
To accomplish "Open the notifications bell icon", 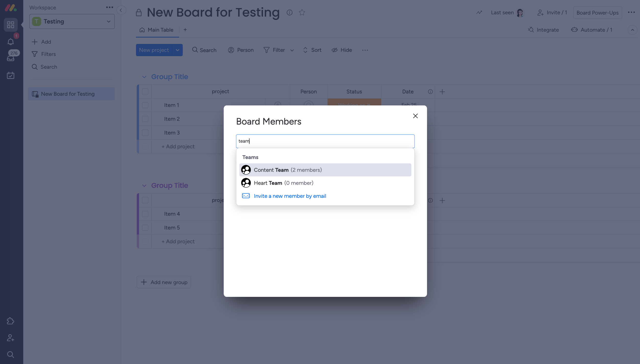I will (x=10, y=42).
